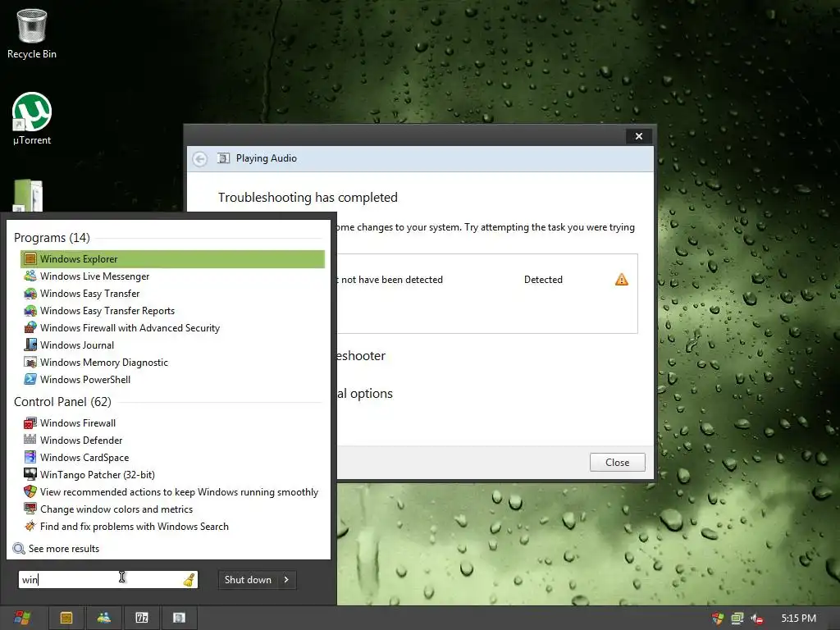Expand the Control Panel (62) results header

(x=62, y=402)
